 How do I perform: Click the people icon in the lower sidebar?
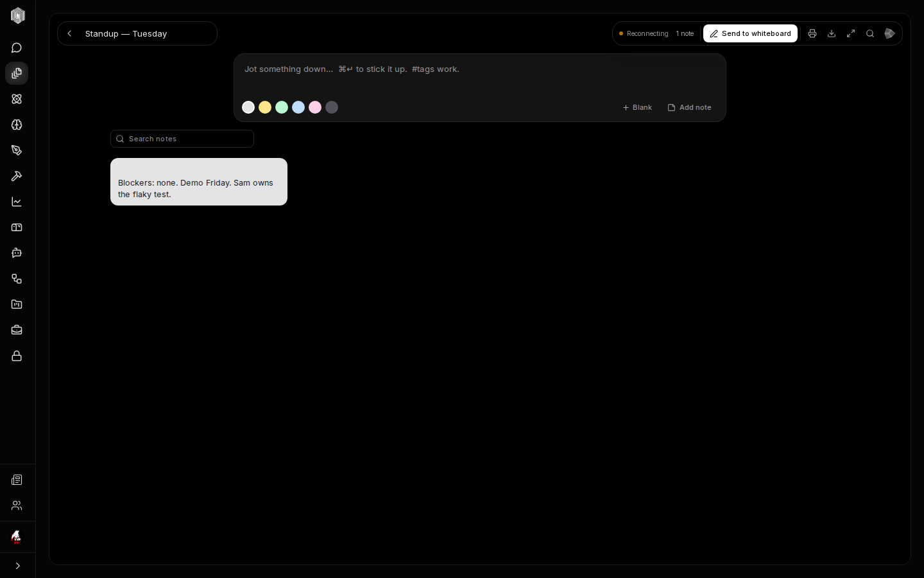pyautogui.click(x=17, y=505)
